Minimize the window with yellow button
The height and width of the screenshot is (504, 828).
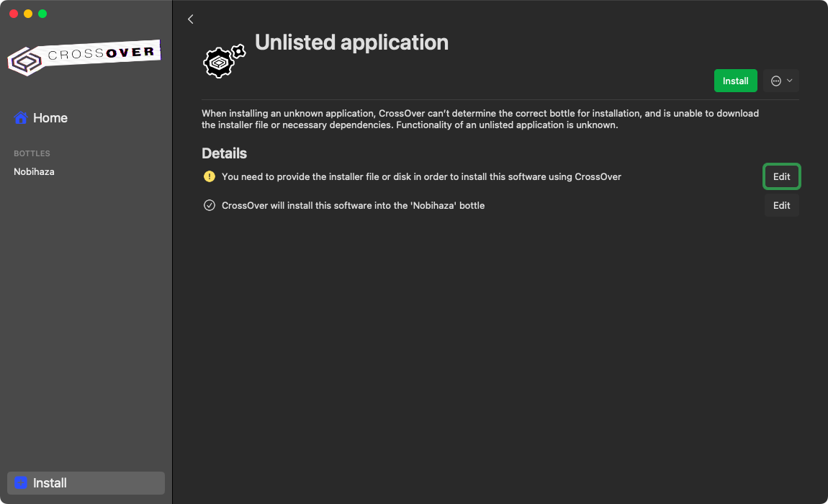tap(28, 14)
